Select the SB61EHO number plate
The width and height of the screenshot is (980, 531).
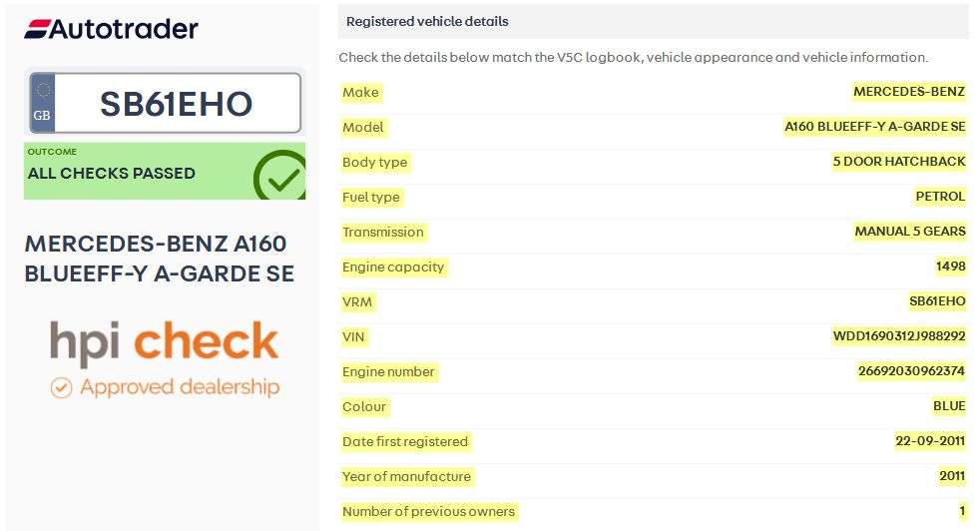176,104
